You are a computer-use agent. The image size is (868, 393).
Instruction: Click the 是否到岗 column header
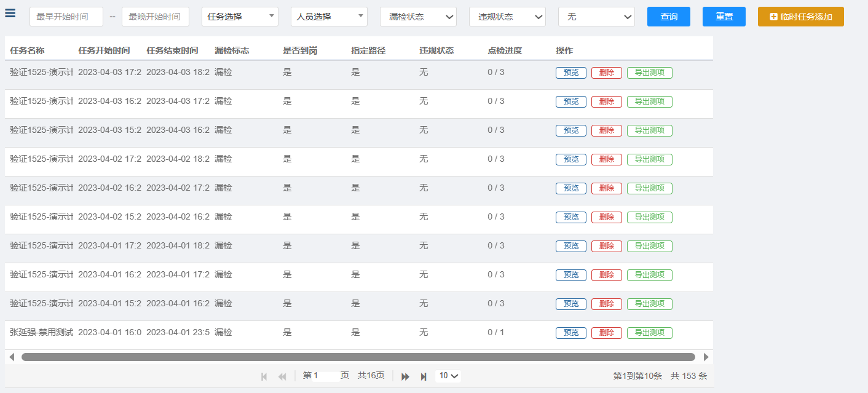point(300,50)
